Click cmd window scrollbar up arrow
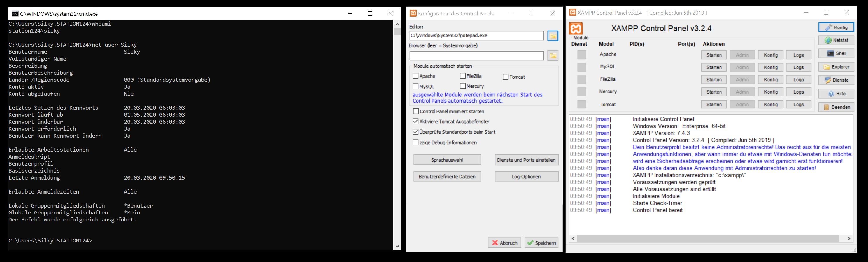868x262 pixels. (397, 24)
